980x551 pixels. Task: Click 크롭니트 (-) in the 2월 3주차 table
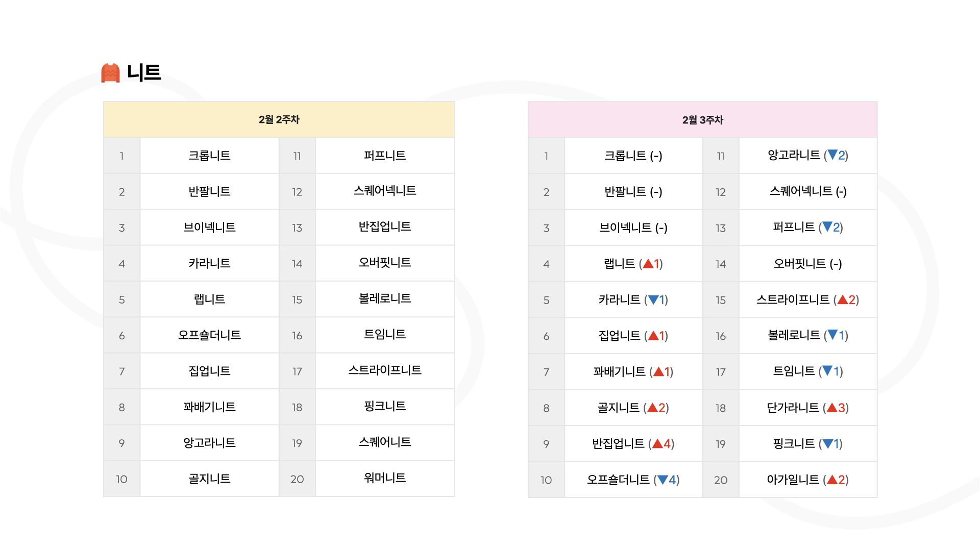tap(633, 156)
